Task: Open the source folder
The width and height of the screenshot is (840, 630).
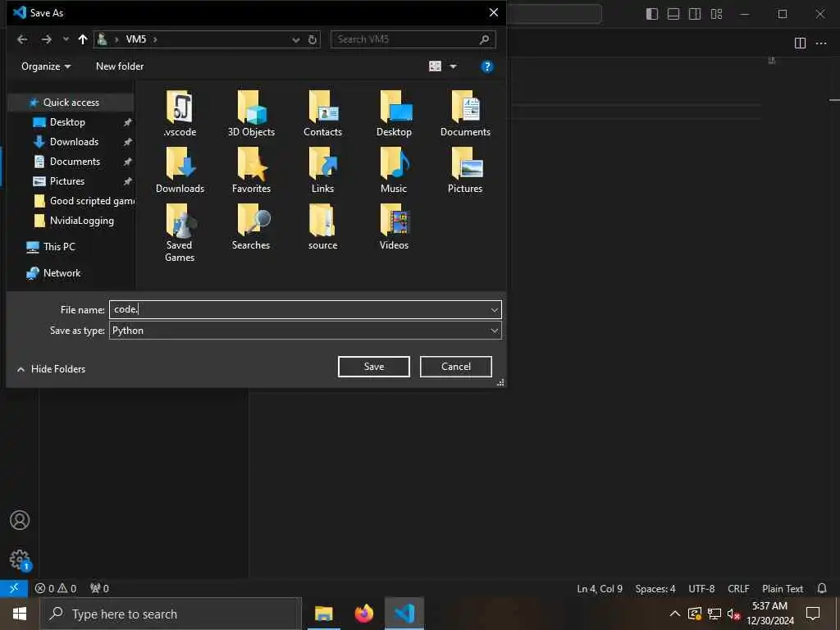Action: (x=322, y=227)
